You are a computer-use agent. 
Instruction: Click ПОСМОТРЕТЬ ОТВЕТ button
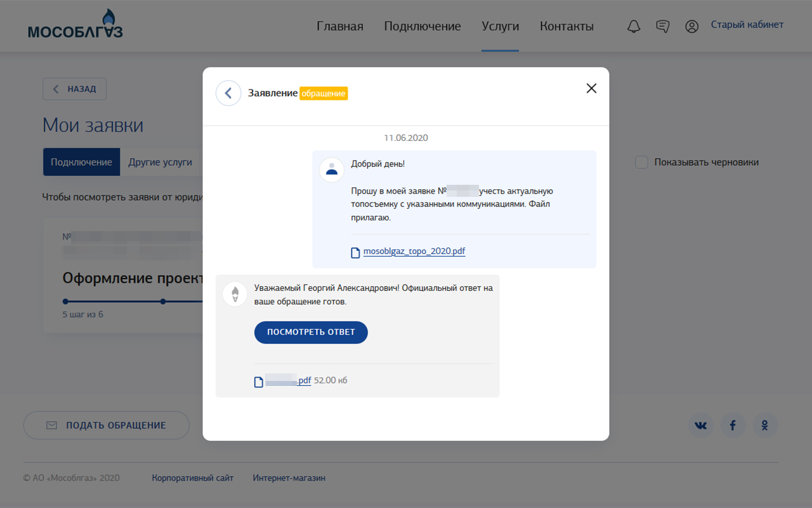(x=311, y=332)
